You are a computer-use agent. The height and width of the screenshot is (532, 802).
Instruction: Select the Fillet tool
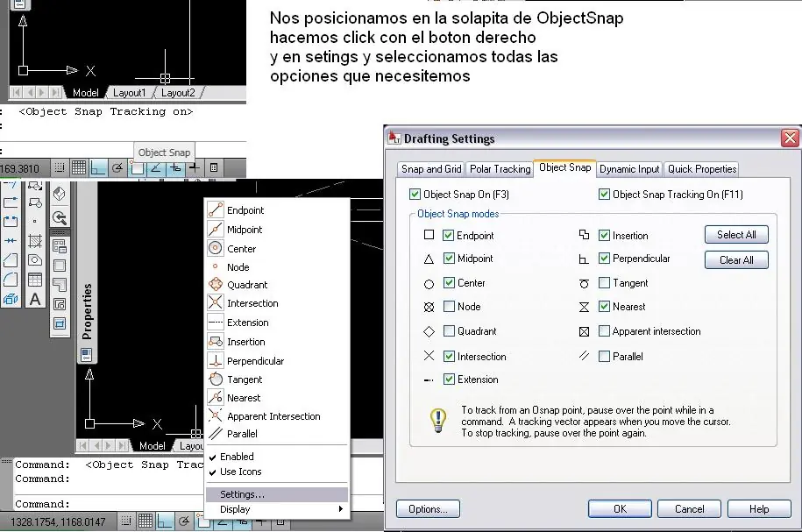[11, 280]
